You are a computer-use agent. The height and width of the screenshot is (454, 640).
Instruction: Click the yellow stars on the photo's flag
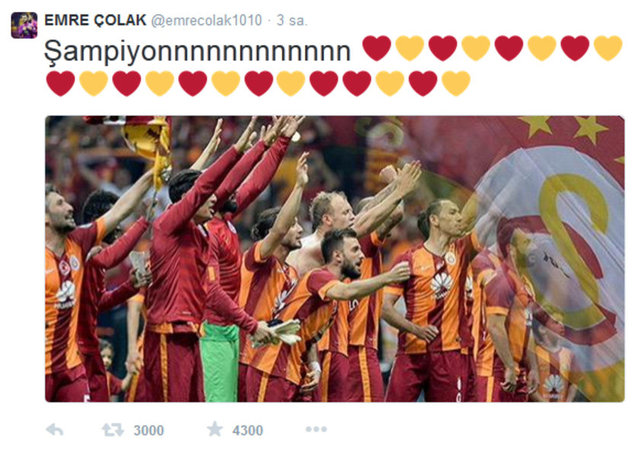coord(563,127)
